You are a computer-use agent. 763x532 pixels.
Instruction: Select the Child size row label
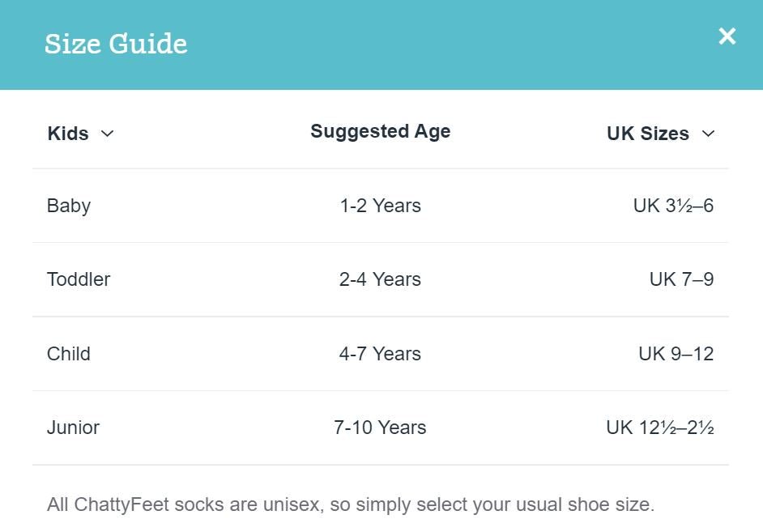69,354
